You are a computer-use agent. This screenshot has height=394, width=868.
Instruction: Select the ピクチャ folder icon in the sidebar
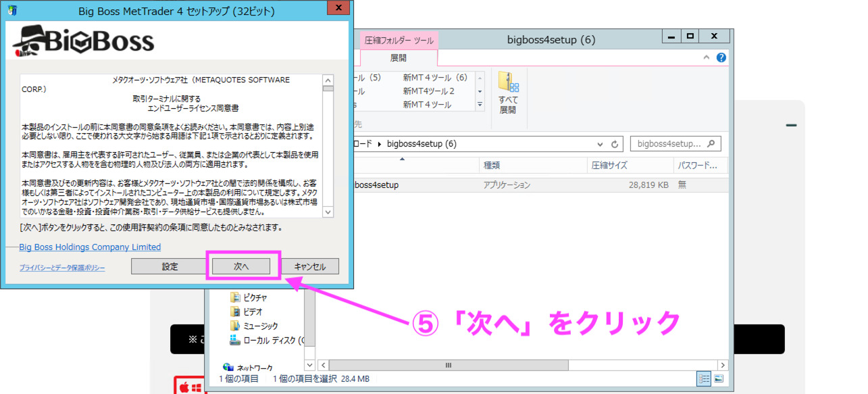235,297
